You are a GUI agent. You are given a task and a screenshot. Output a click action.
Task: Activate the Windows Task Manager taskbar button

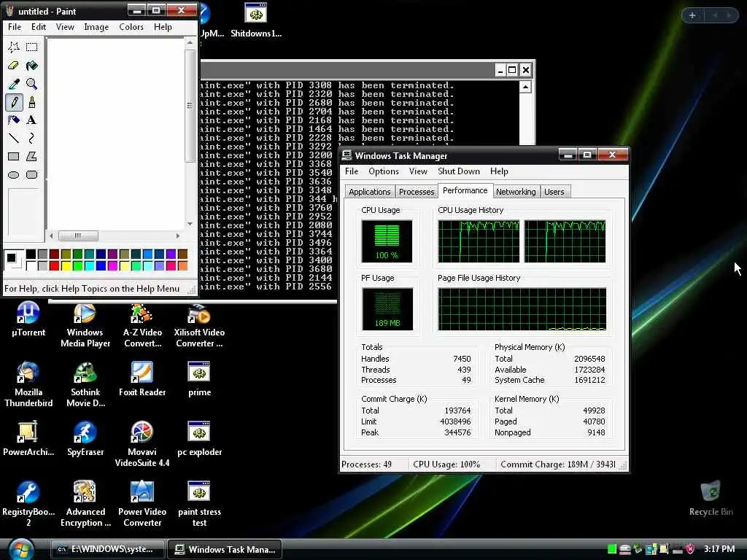click(225, 550)
